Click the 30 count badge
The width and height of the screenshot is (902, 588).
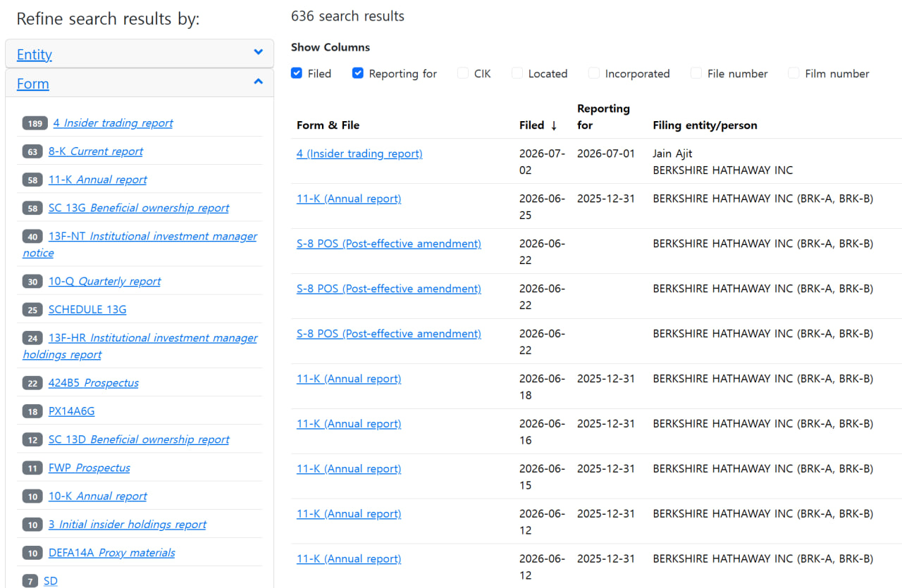[x=32, y=282]
